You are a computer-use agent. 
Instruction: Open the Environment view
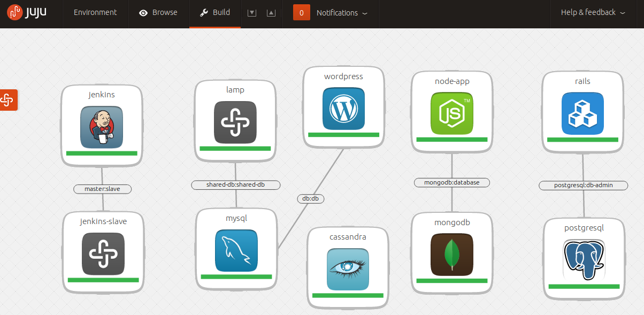tap(95, 12)
